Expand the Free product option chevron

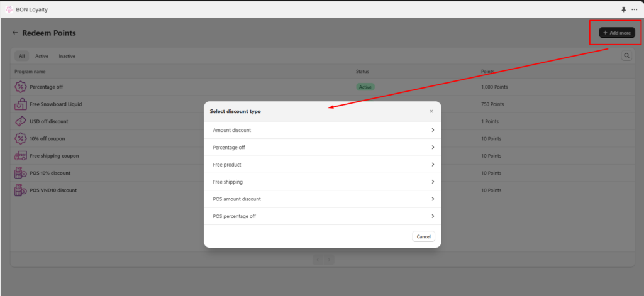coord(433,165)
